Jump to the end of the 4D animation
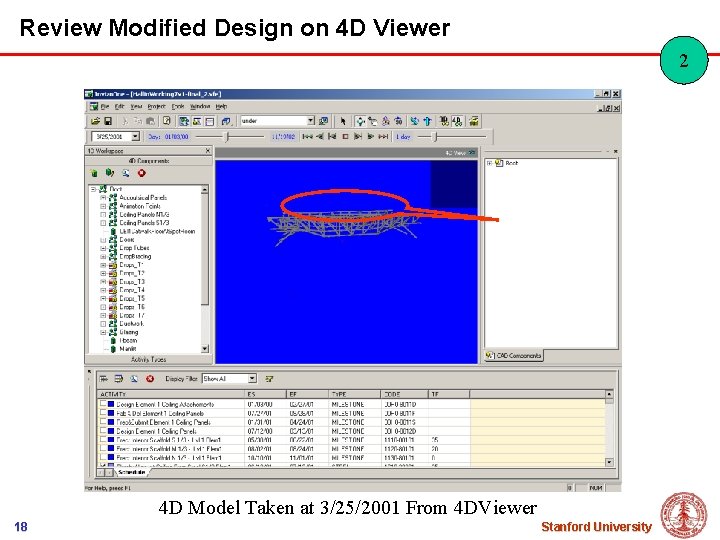This screenshot has width=720, height=540. pyautogui.click(x=383, y=136)
